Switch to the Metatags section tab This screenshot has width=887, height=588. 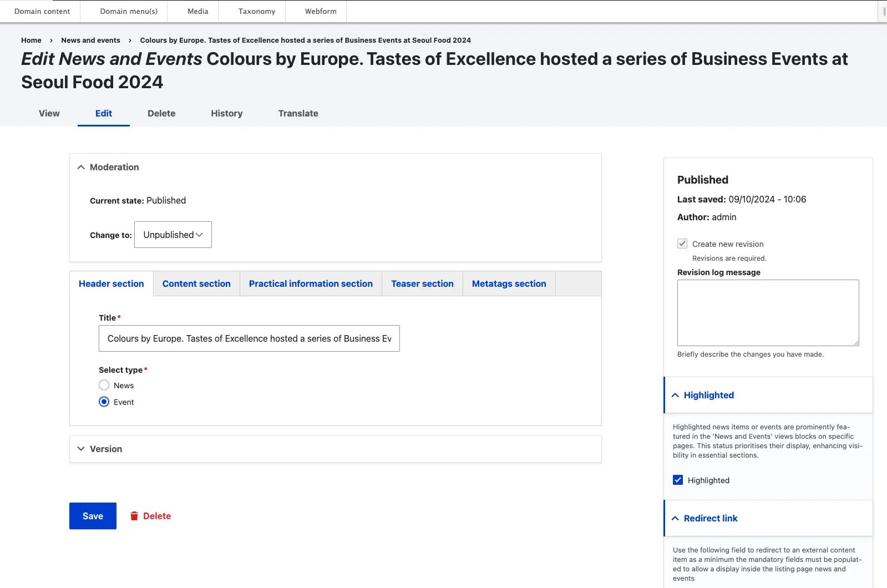pyautogui.click(x=509, y=283)
